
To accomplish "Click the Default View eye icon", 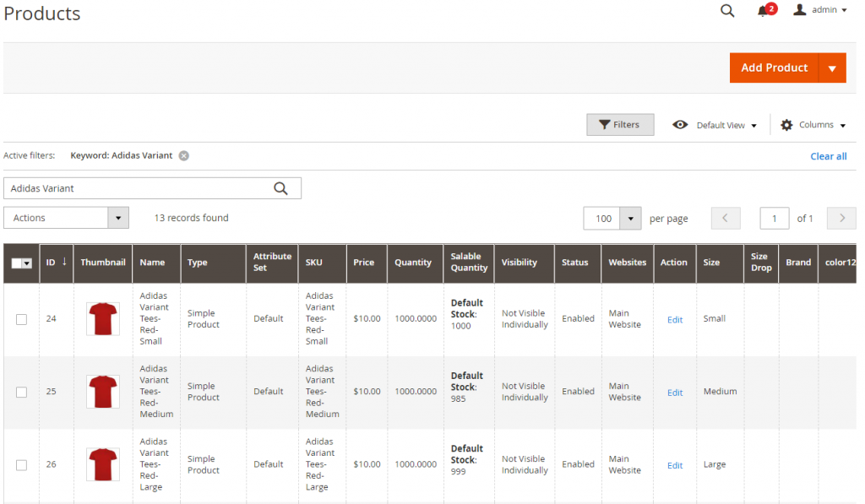I will [x=681, y=124].
